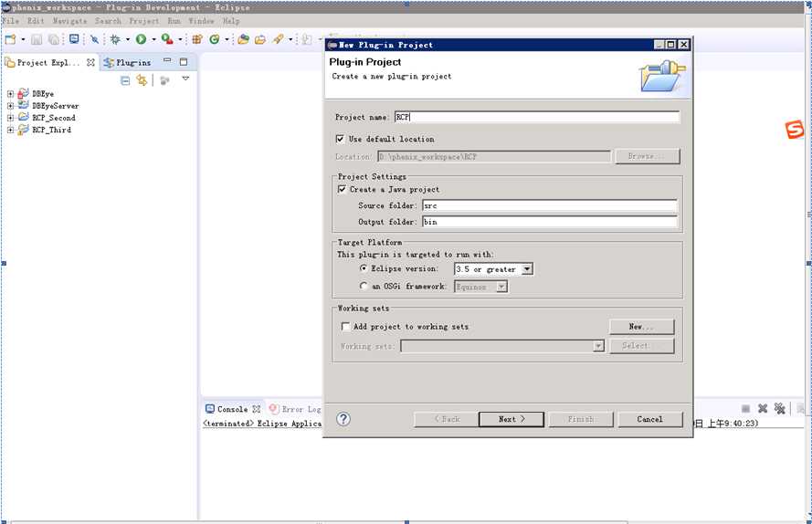Close the Console tab
Viewport: 812px width, 524px height.
[x=257, y=409]
